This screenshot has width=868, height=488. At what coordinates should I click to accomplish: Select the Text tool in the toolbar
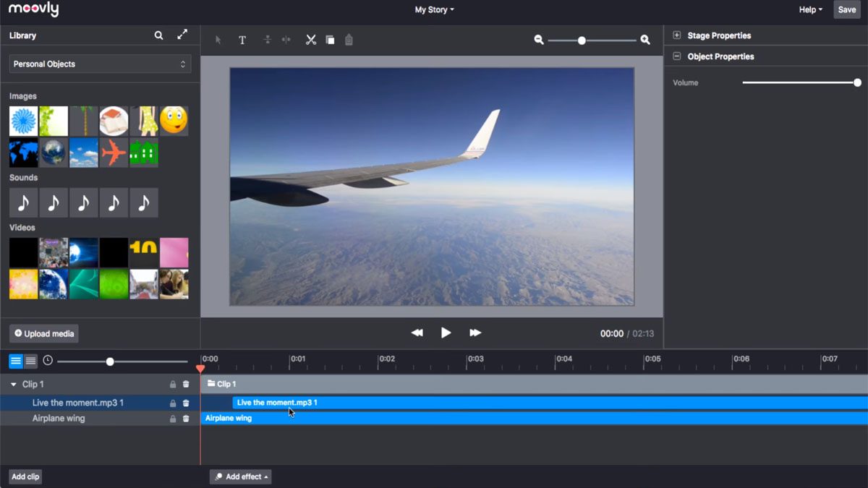click(x=242, y=40)
